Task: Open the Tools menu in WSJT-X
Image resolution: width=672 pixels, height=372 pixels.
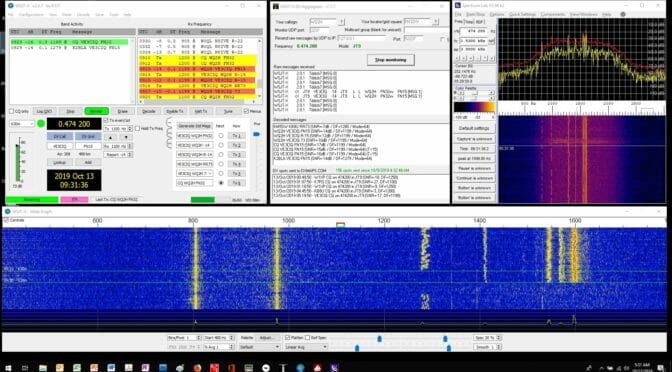Action: coord(114,15)
